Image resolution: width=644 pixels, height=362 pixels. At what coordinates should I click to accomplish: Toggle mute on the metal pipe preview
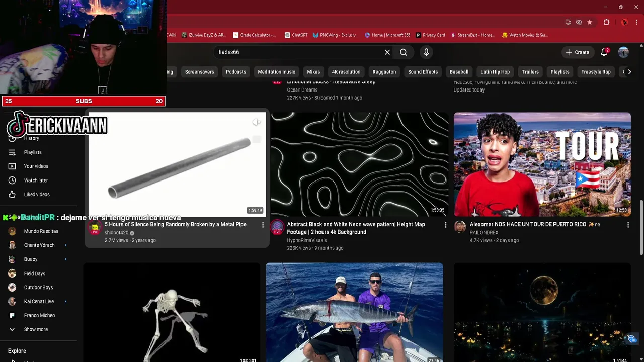[x=257, y=123]
